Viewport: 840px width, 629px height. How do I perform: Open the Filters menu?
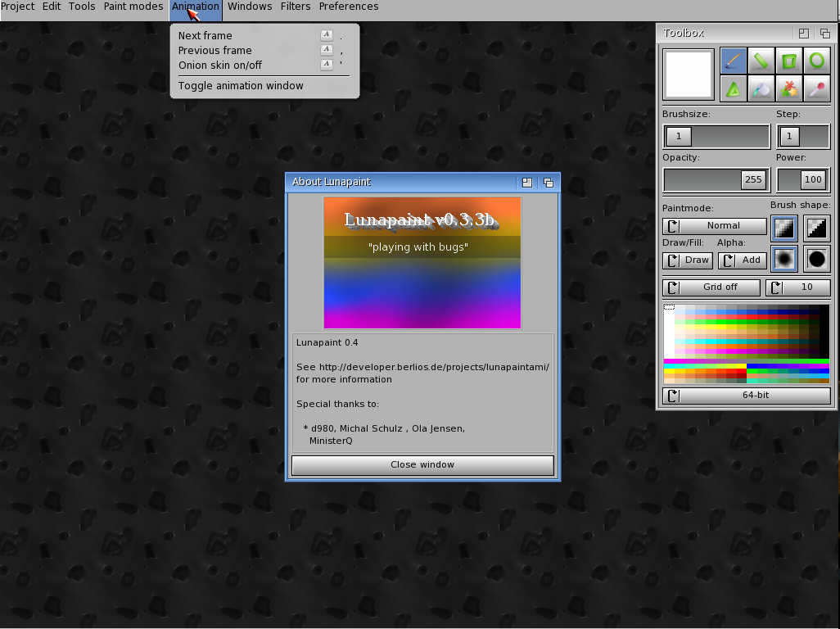296,7
